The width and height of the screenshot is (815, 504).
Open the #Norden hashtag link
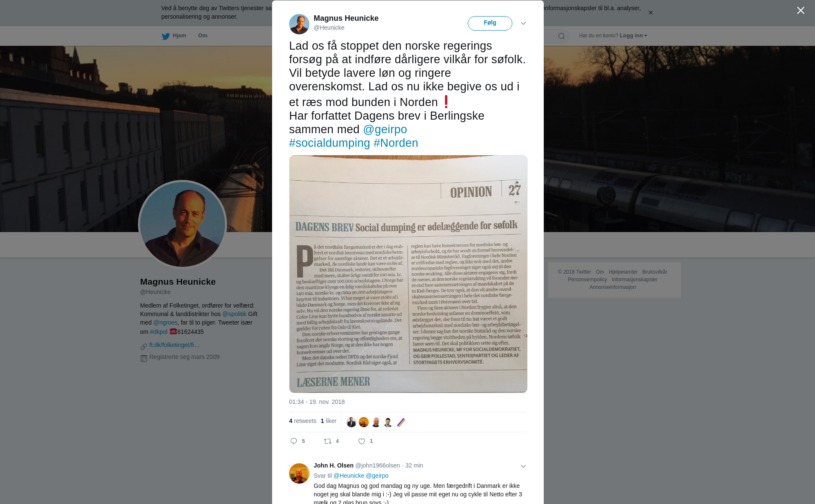pyautogui.click(x=396, y=143)
